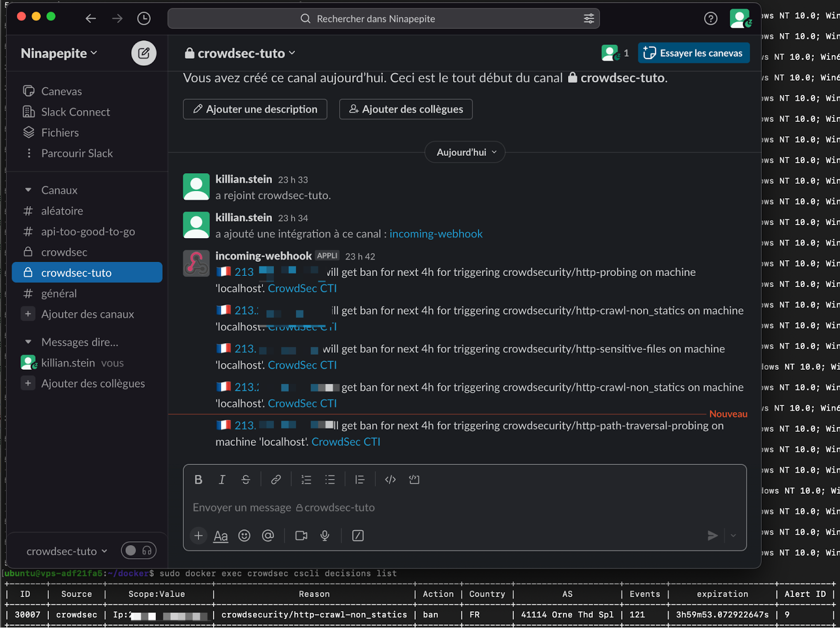This screenshot has height=628, width=840.
Task: Open crowdsec-tuto huddle dropdown at sidebar bottom
Action: point(67,551)
